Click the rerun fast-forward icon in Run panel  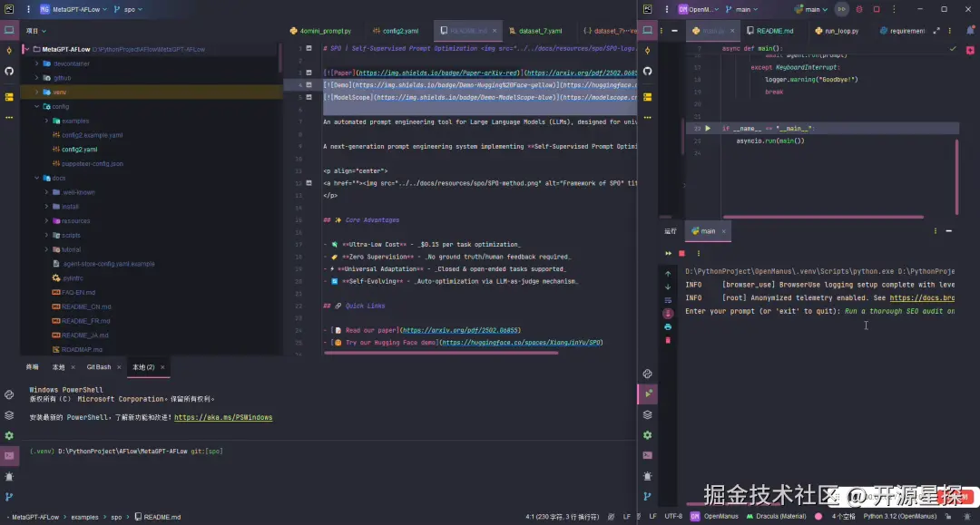click(668, 254)
